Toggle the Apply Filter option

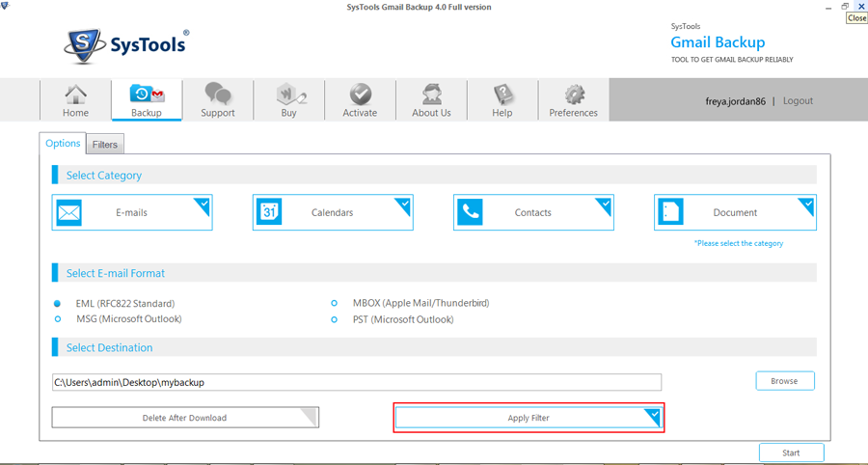pyautogui.click(x=529, y=418)
